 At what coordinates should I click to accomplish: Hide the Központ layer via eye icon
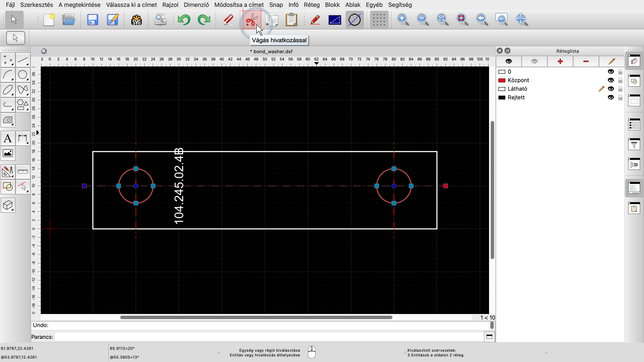coord(611,80)
